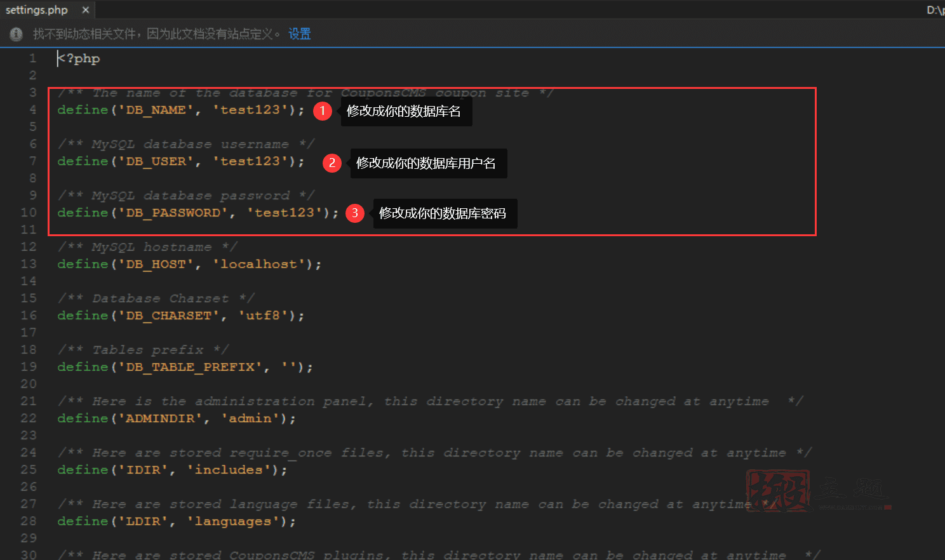Screen dimensions: 945x560
Task: Click the CouponsCMS plugins comment line
Action: [x=439, y=554]
